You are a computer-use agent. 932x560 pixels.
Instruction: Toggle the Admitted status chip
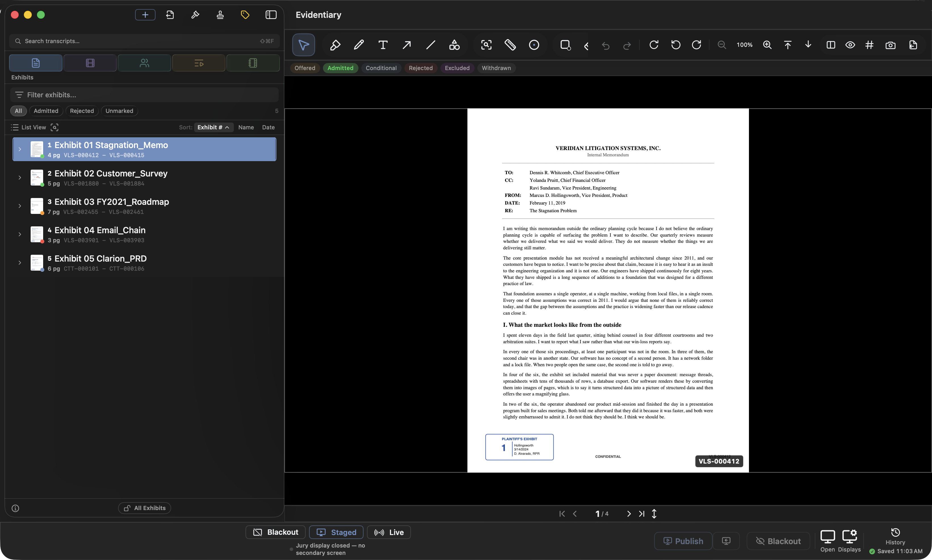point(340,68)
